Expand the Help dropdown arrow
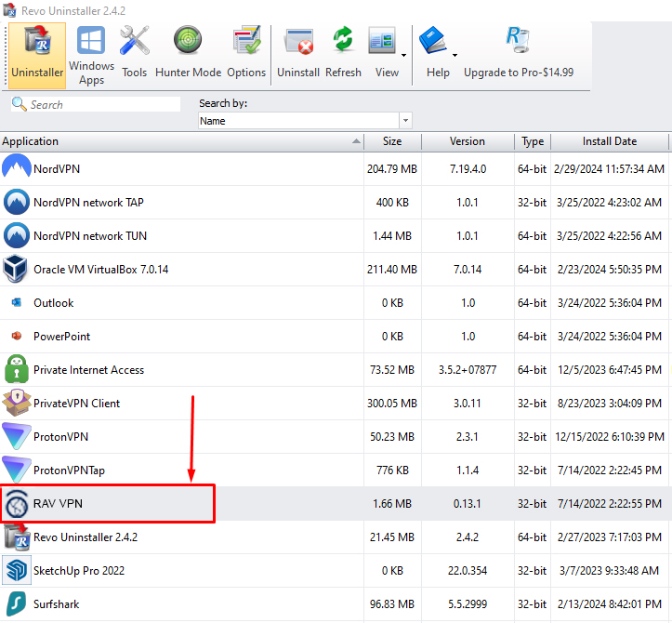672x623 pixels. click(455, 55)
